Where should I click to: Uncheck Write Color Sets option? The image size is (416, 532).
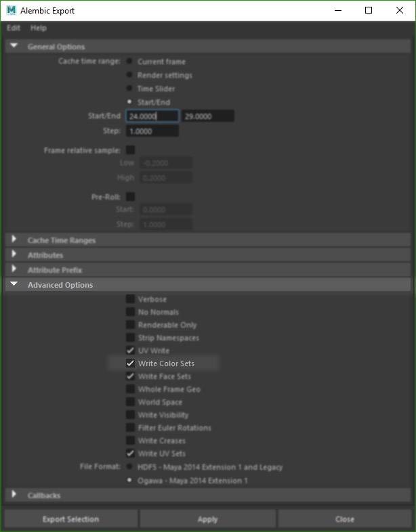coord(130,363)
